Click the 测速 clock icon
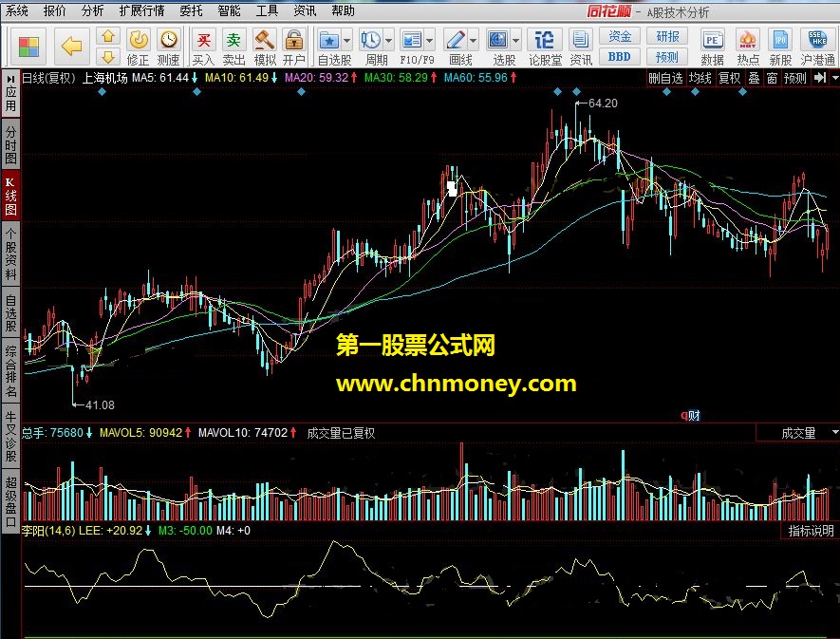 tap(169, 40)
